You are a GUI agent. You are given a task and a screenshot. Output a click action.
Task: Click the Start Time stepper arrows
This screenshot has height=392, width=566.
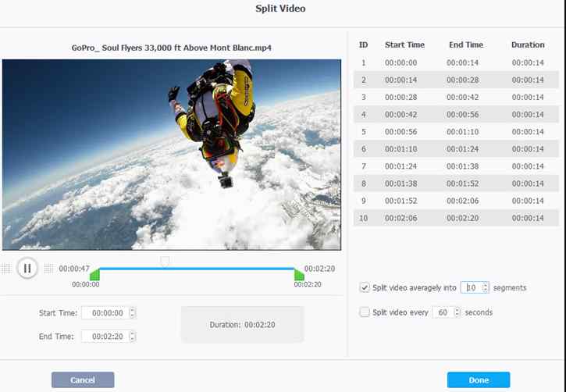pyautogui.click(x=133, y=313)
